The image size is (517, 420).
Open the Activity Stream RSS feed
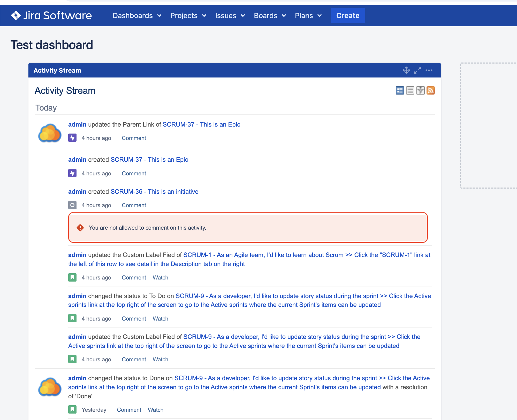tap(431, 90)
